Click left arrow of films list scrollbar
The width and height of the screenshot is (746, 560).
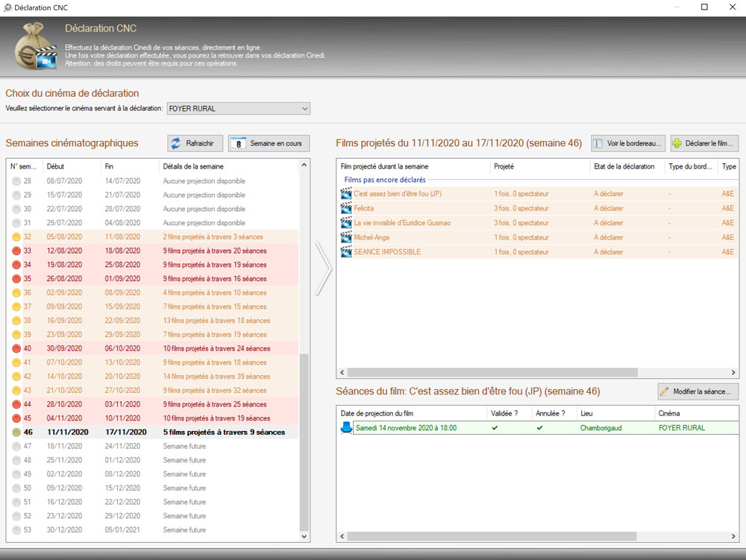(342, 372)
